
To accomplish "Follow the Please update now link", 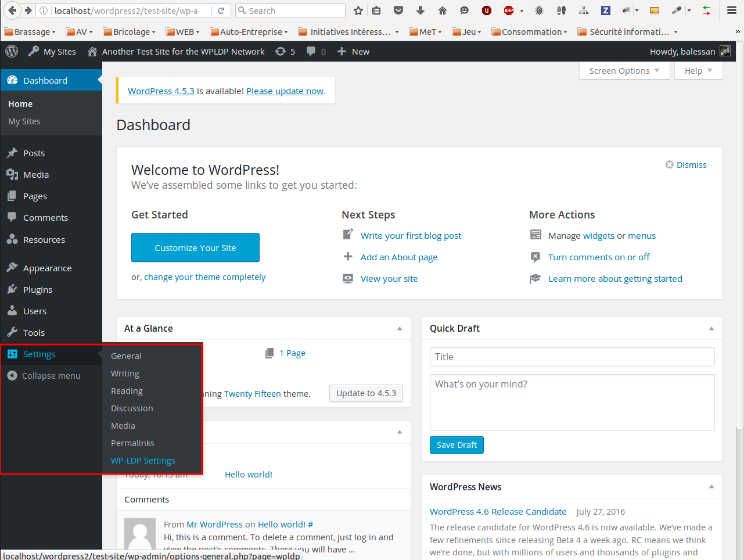I will click(285, 91).
